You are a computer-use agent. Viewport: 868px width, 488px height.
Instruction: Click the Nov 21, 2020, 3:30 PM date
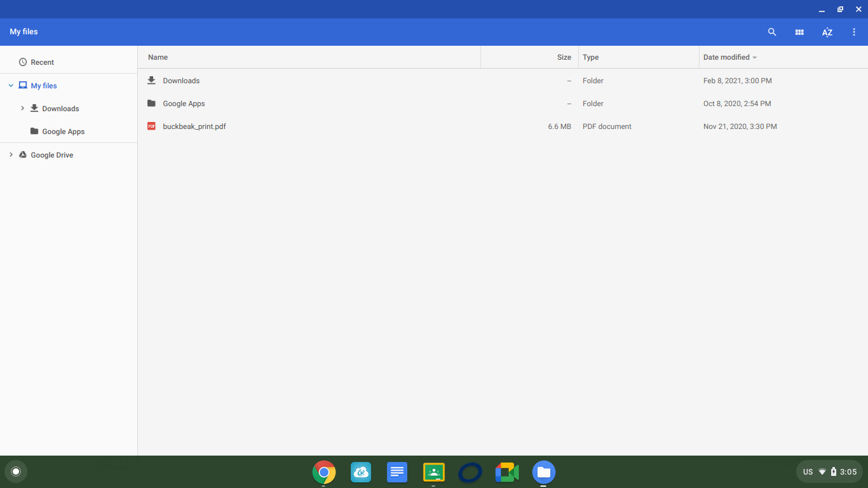(x=740, y=126)
